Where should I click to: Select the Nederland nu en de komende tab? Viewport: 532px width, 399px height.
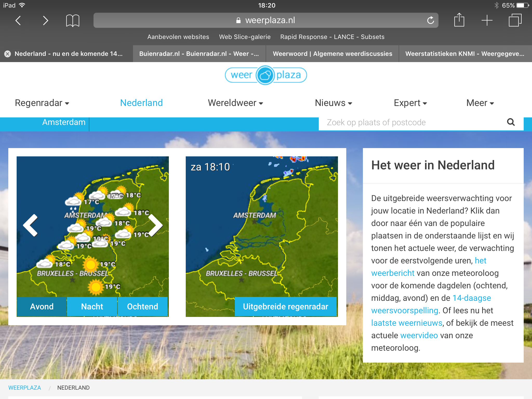pyautogui.click(x=66, y=54)
